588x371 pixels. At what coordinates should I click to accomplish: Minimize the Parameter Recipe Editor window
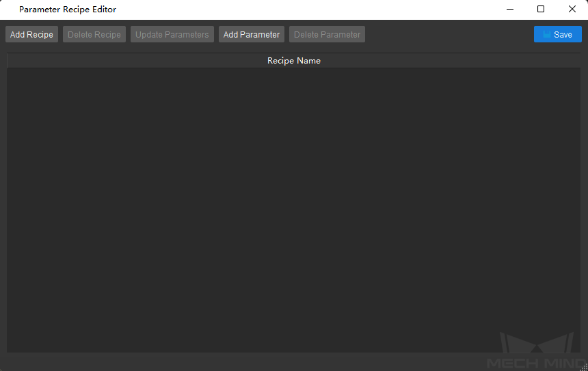pos(510,10)
